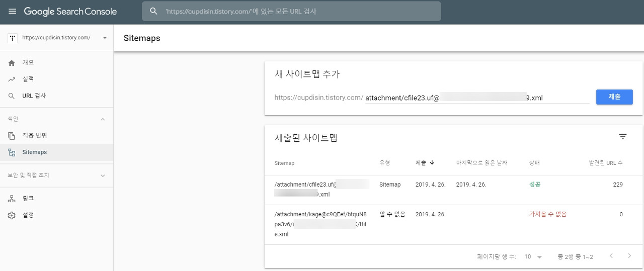Viewport: 644px width, 271px height.
Task: Go to next page of sitemaps
Action: (x=629, y=256)
